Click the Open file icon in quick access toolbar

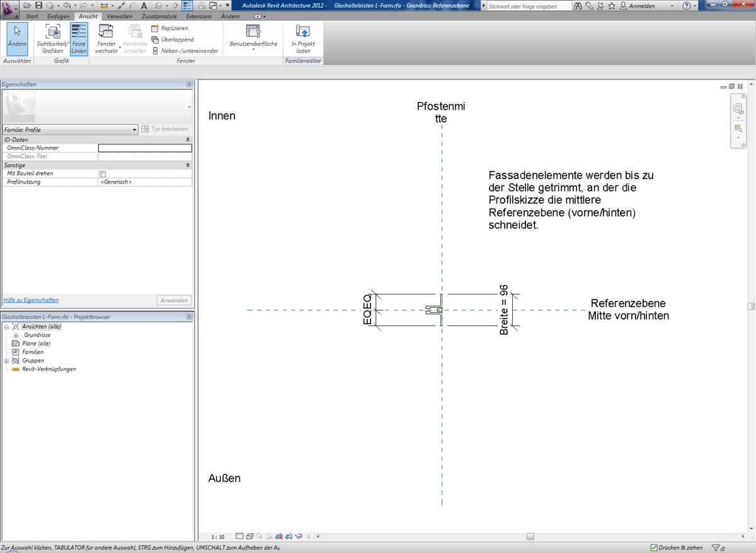point(27,5)
